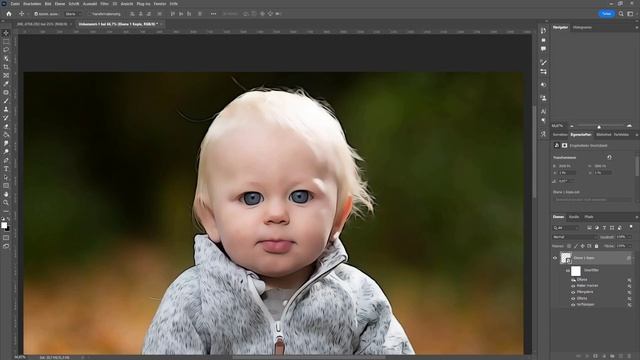This screenshot has height=360, width=640.
Task: Click the canvas vertical scrollbar
Action: tap(534, 151)
